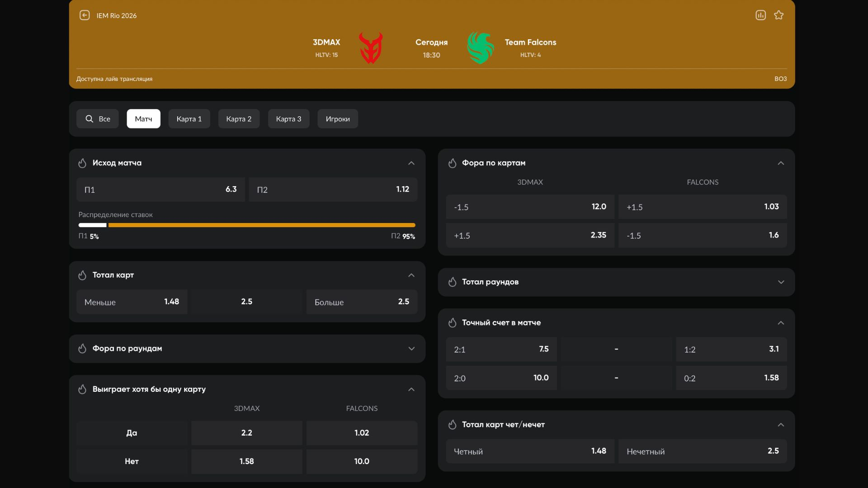The width and height of the screenshot is (868, 488).
Task: Click flame icon next to Исход матча
Action: [x=82, y=163]
